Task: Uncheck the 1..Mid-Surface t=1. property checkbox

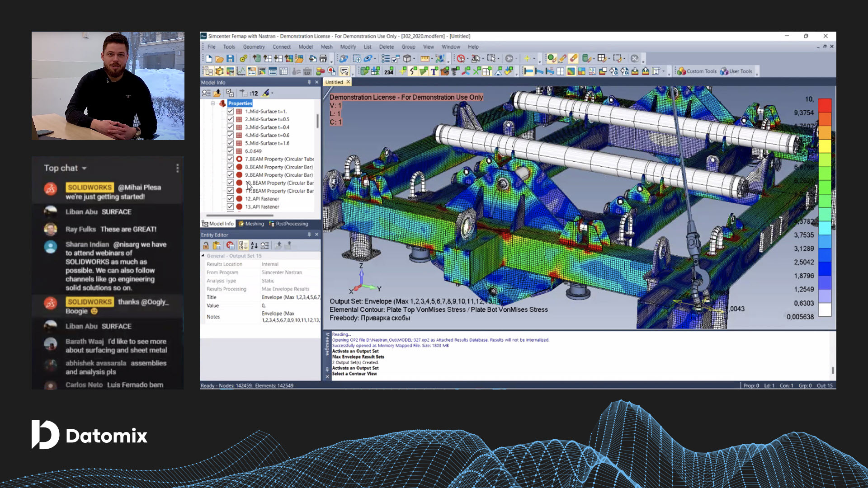Action: [x=230, y=111]
